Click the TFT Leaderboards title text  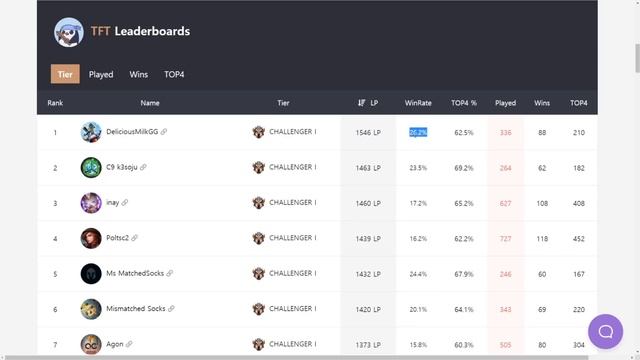(140, 31)
